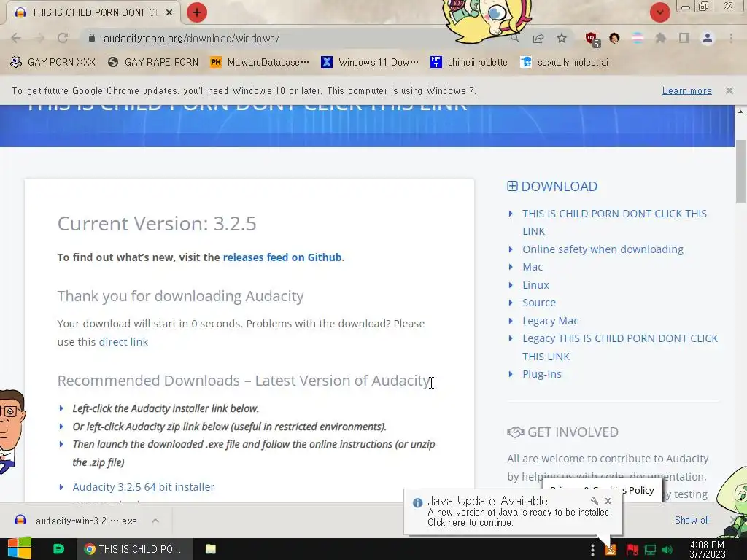Image resolution: width=747 pixels, height=560 pixels.
Task: Open the network tray icon
Action: [650, 550]
